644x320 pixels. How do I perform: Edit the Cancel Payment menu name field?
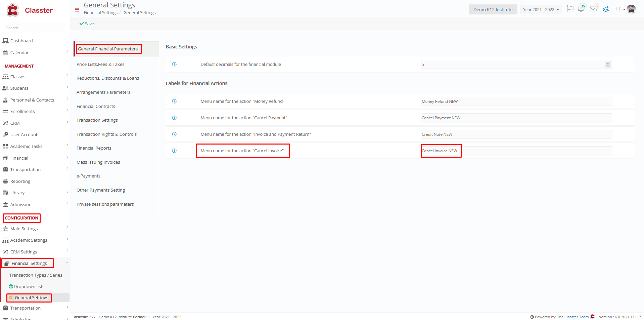(516, 118)
